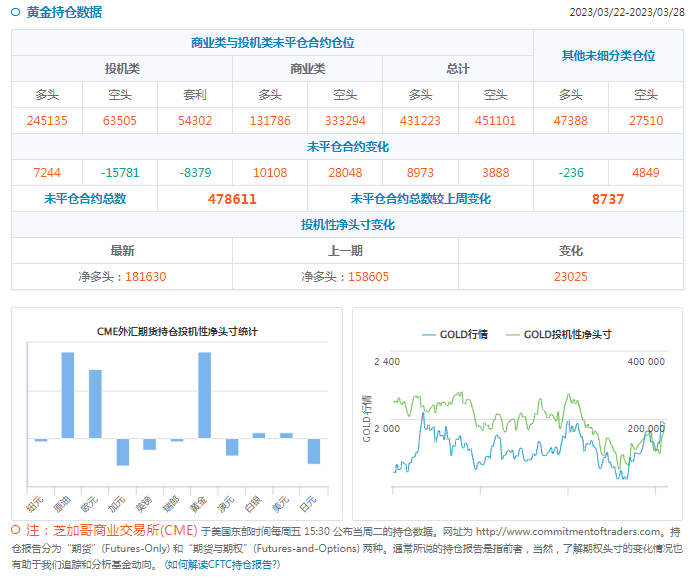This screenshot has height=582, width=700.
Task: Click the 投机类 column group header
Action: click(x=122, y=69)
